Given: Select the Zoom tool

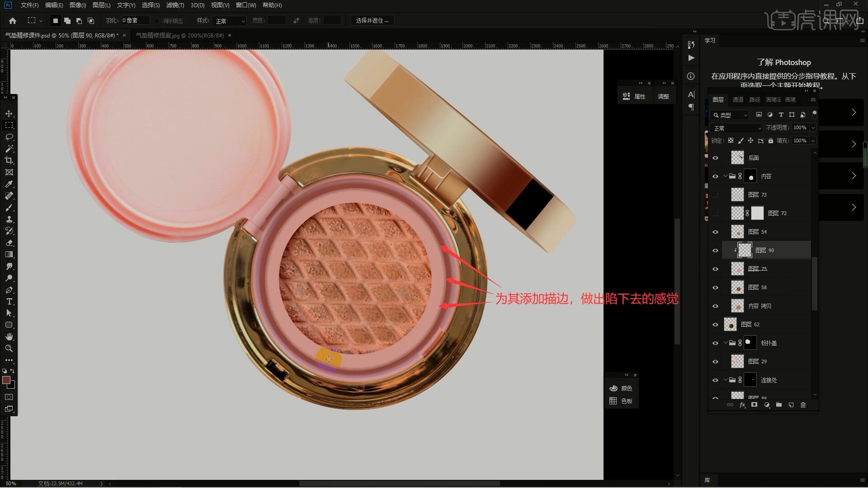Looking at the screenshot, I should coord(9,348).
